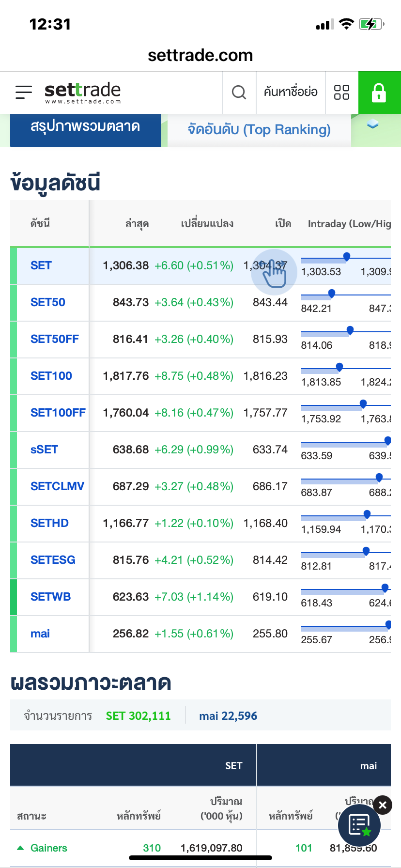Tap the green Gainers up-arrow icon
The width and height of the screenshot is (401, 868).
pos(20,848)
